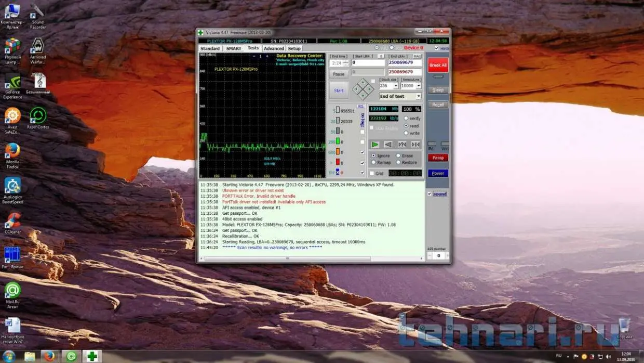This screenshot has height=363, width=644.
Task: Click the down arrow of the navigation diamond
Action: coord(363,95)
